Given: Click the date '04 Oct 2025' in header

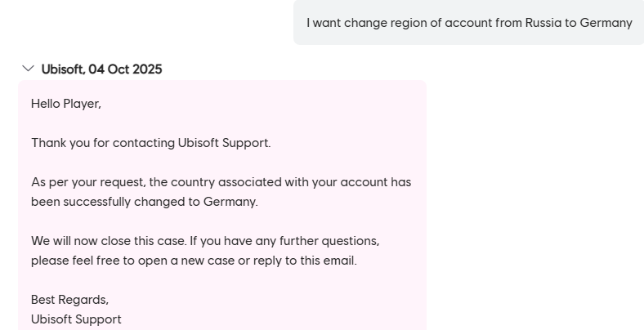Looking at the screenshot, I should [125, 69].
